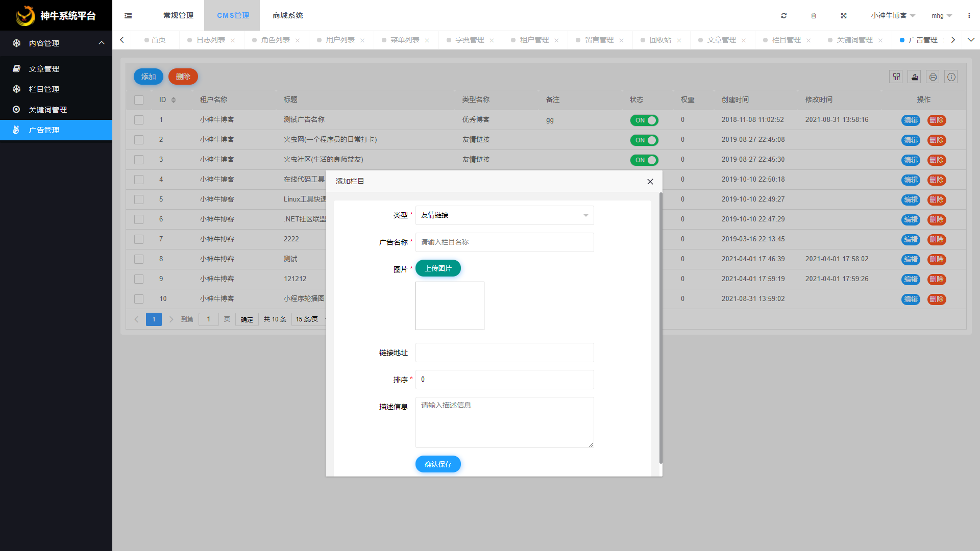Click the refresh icon in the top toolbar
The width and height of the screenshot is (980, 551).
[784, 16]
